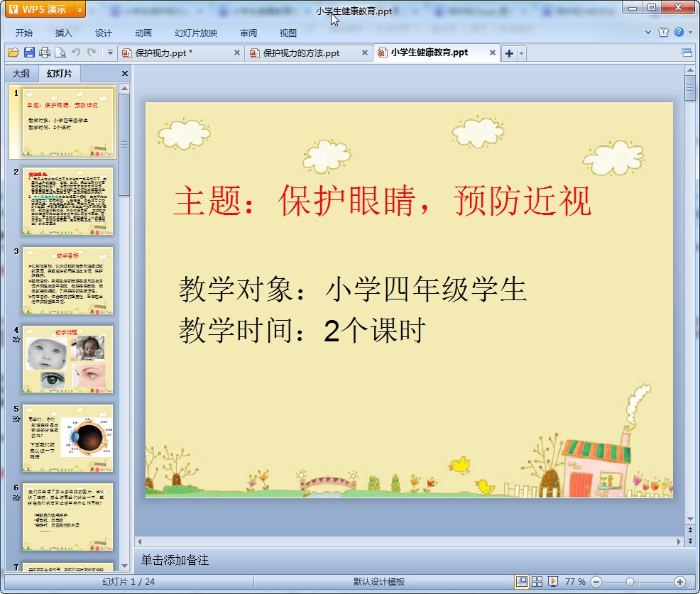Click horizontal scroll right arrow
The image size is (700, 594).
coord(679,541)
